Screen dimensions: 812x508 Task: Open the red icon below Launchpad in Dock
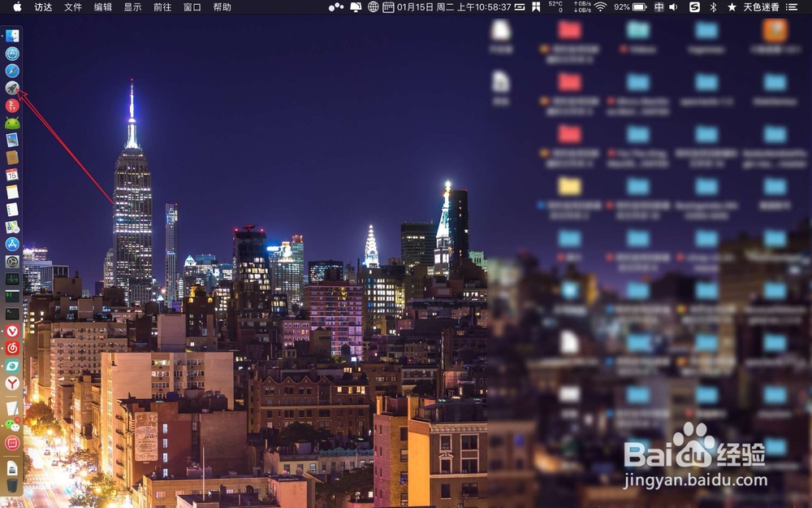coord(12,105)
